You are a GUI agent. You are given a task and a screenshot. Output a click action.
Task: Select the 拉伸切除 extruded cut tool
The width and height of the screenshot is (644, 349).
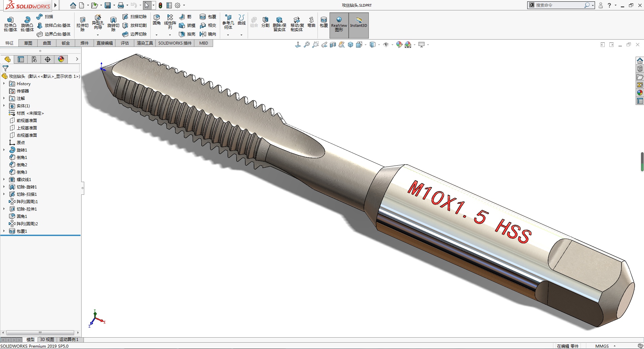pyautogui.click(x=83, y=24)
